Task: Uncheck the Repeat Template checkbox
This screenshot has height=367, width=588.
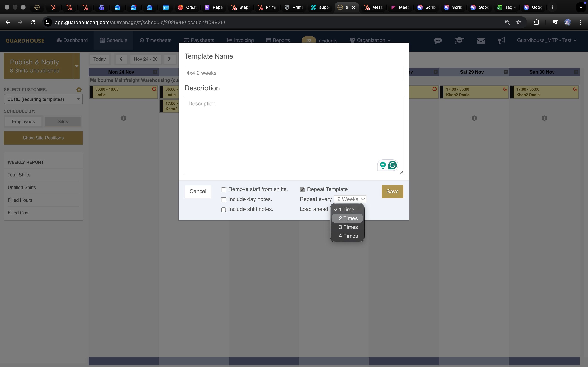Action: point(302,190)
